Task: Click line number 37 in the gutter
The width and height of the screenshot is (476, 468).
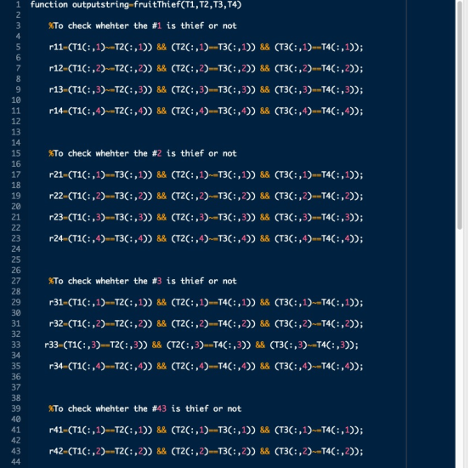Action: click(x=16, y=387)
